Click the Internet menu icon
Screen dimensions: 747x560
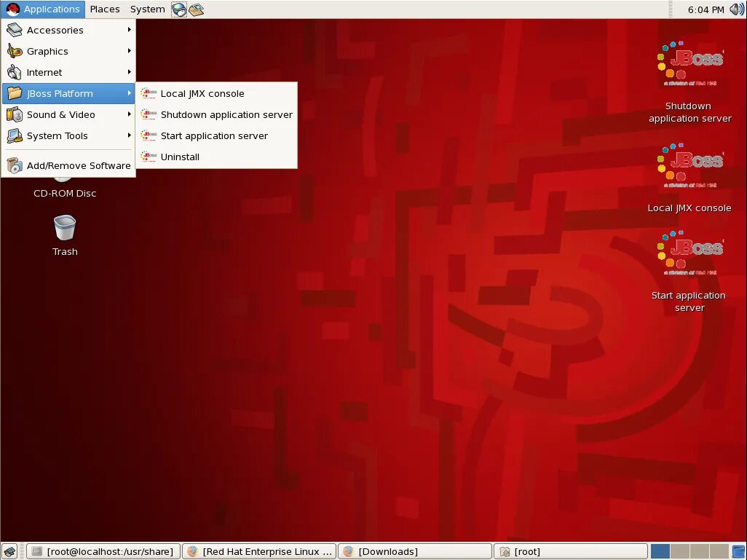tap(15, 72)
